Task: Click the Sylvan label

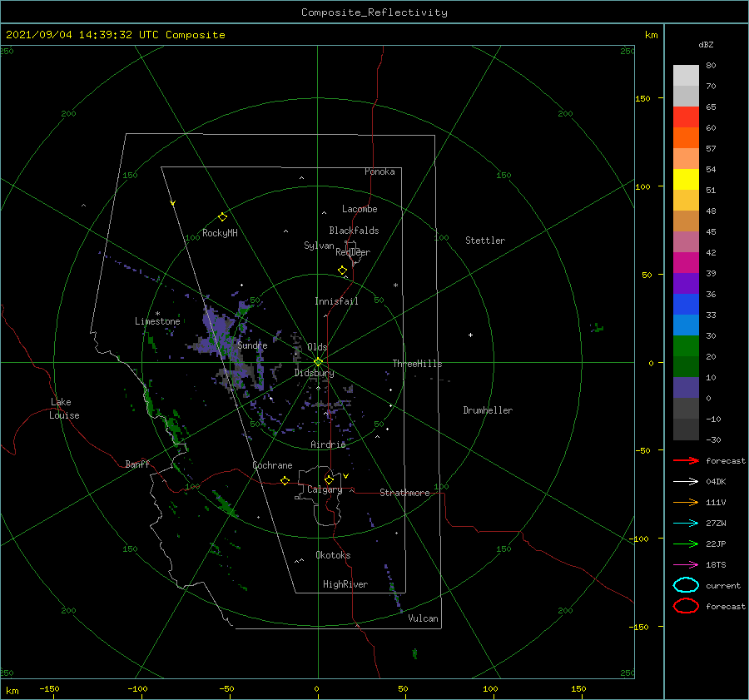Action: click(319, 246)
